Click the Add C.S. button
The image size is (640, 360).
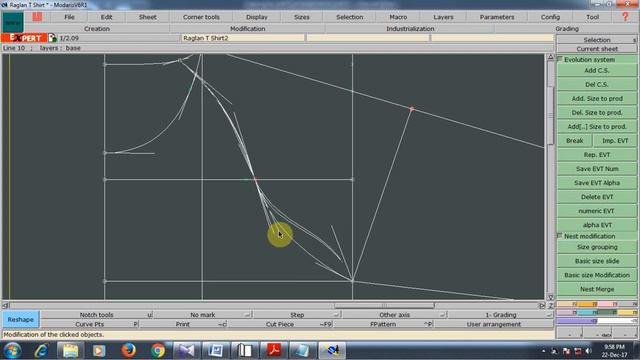coord(597,70)
